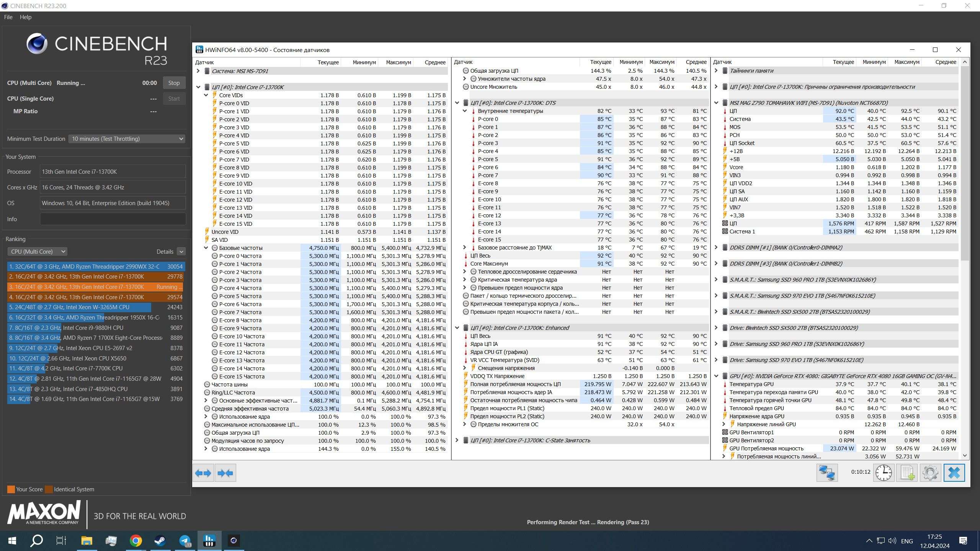Open remote monitoring via the two-computers icon
The width and height of the screenshot is (980, 551).
(827, 473)
